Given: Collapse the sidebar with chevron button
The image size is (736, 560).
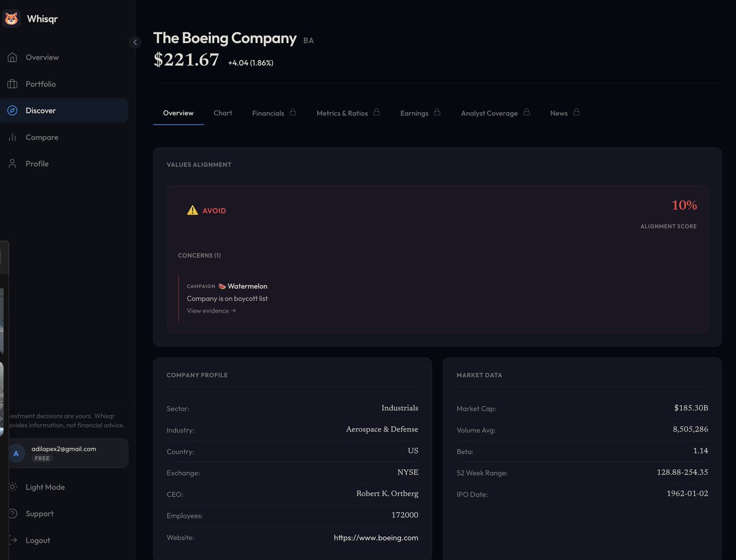Looking at the screenshot, I should coord(135,42).
